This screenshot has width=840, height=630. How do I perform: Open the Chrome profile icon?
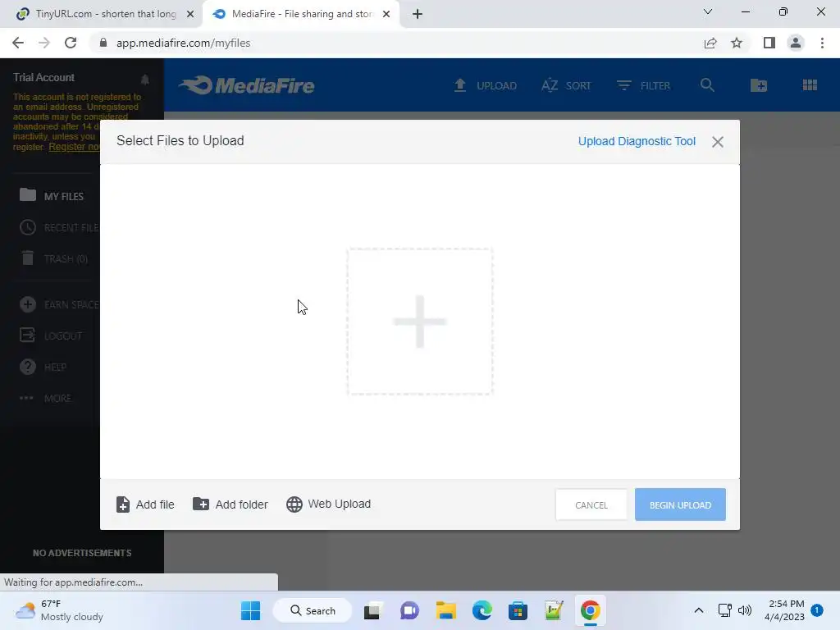[796, 43]
